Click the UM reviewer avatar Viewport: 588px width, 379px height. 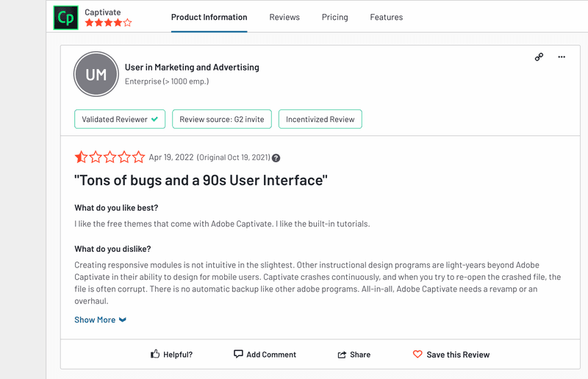click(96, 74)
